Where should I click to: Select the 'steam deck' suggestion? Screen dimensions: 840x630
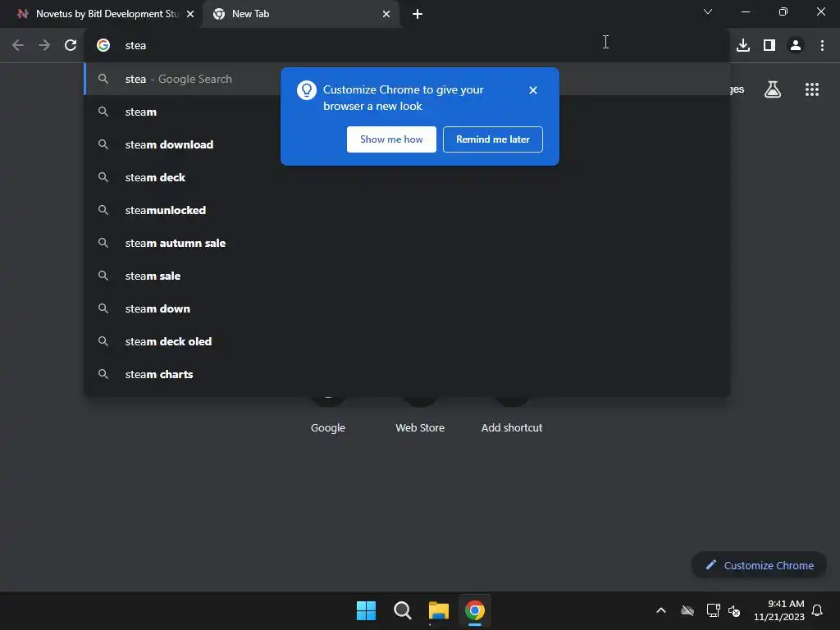click(407, 177)
